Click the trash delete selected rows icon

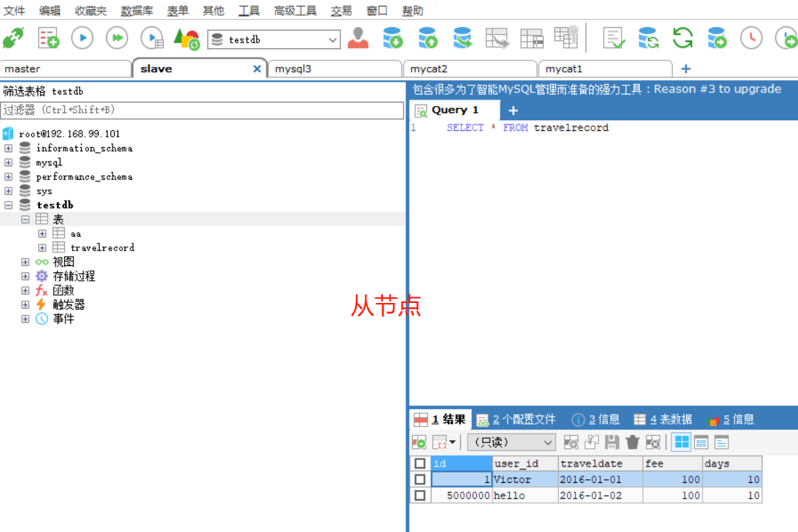(633, 442)
